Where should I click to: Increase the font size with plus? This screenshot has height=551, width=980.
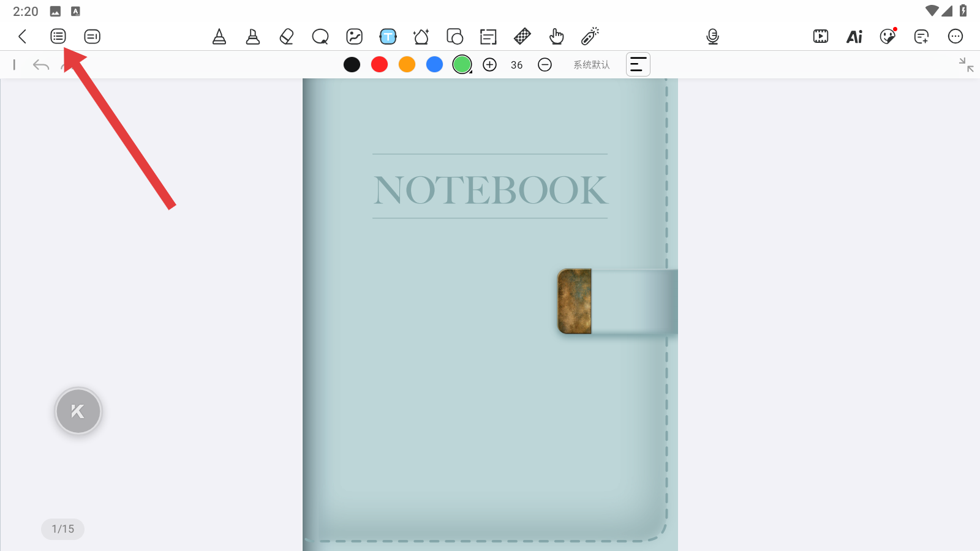click(x=489, y=65)
